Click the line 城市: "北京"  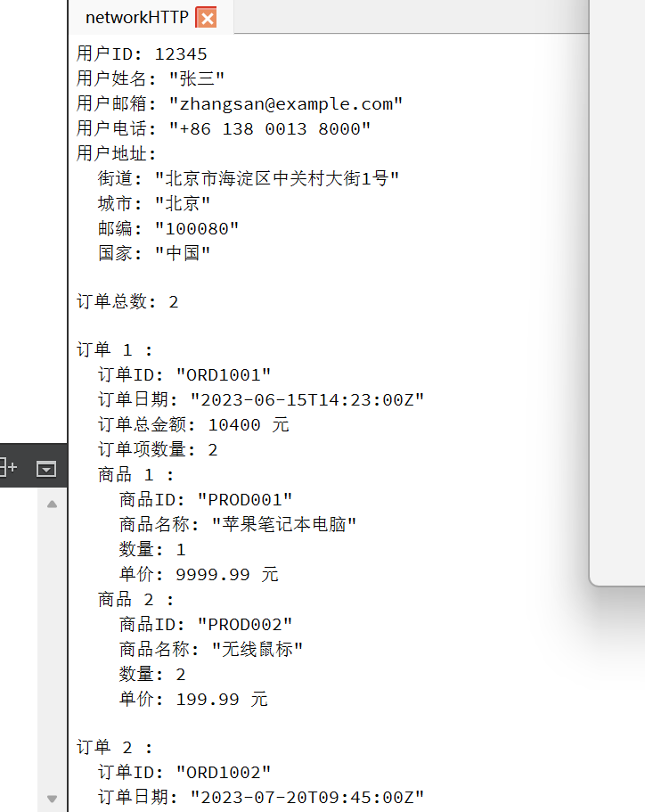pos(154,203)
